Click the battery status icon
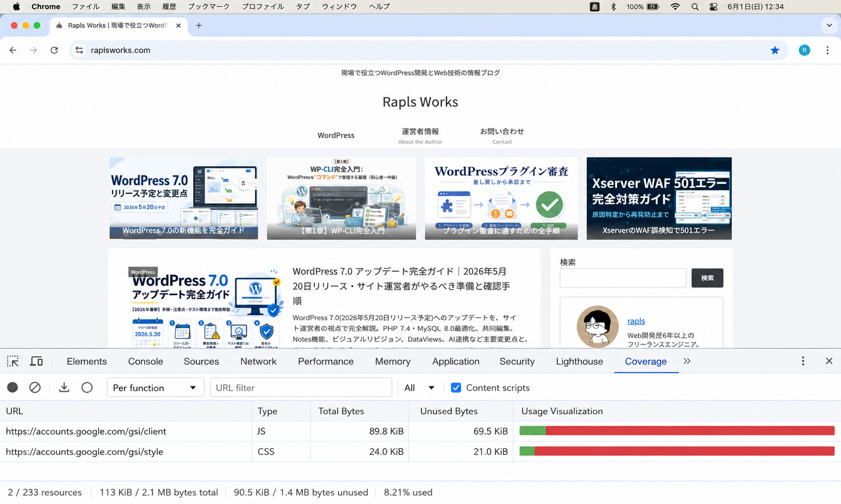The width and height of the screenshot is (841, 504). pyautogui.click(x=653, y=7)
